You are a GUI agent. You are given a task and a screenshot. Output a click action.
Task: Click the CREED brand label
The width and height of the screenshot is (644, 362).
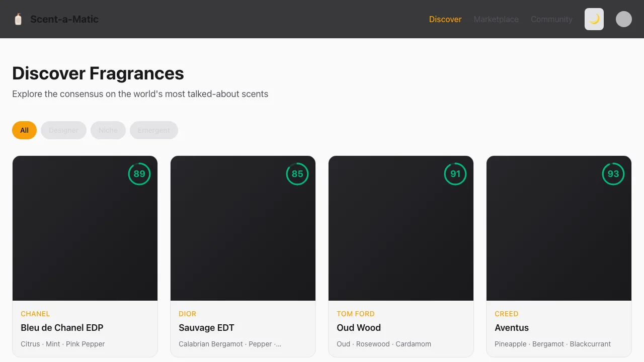pos(506,314)
